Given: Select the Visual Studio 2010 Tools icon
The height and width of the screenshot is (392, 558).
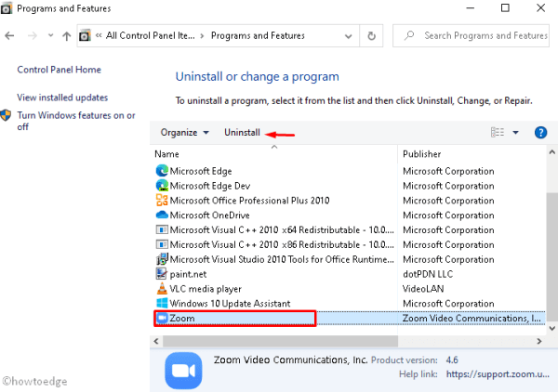Looking at the screenshot, I should pyautogui.click(x=162, y=259).
